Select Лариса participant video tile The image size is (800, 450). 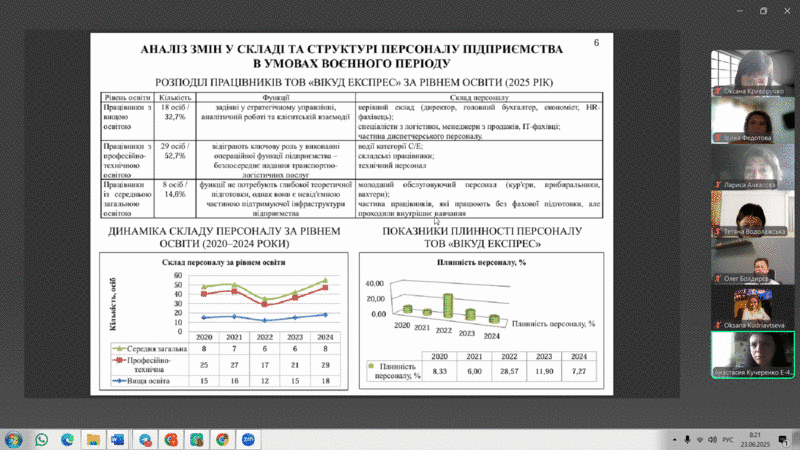click(753, 167)
